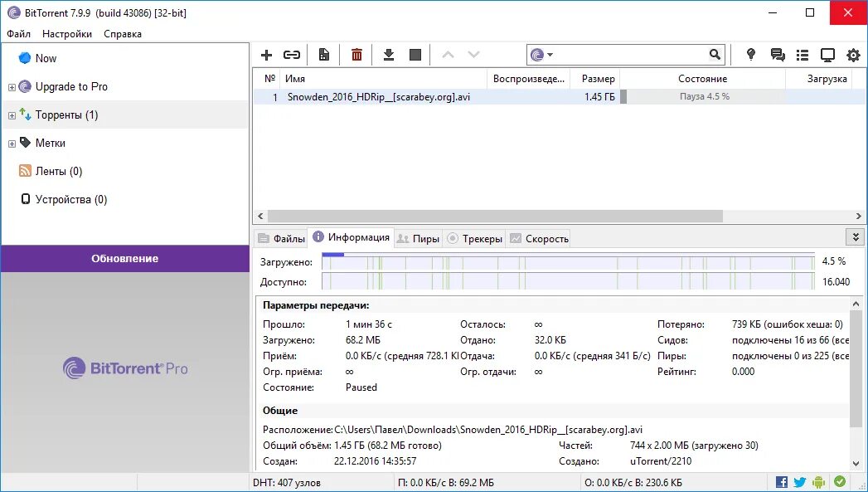
Task: Click the Пауза 4.5 % progress bar
Action: coord(703,97)
